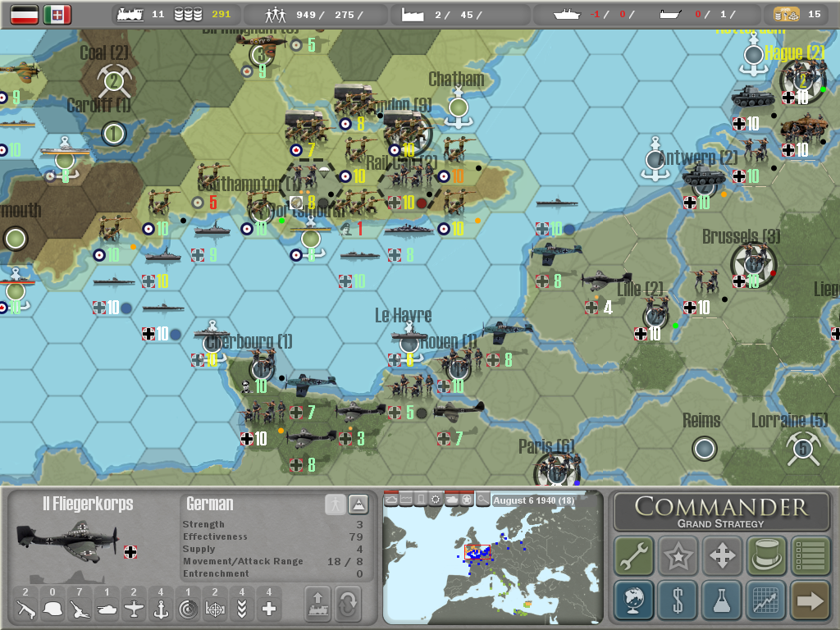Toggle the terrain mountain view button

(x=358, y=504)
